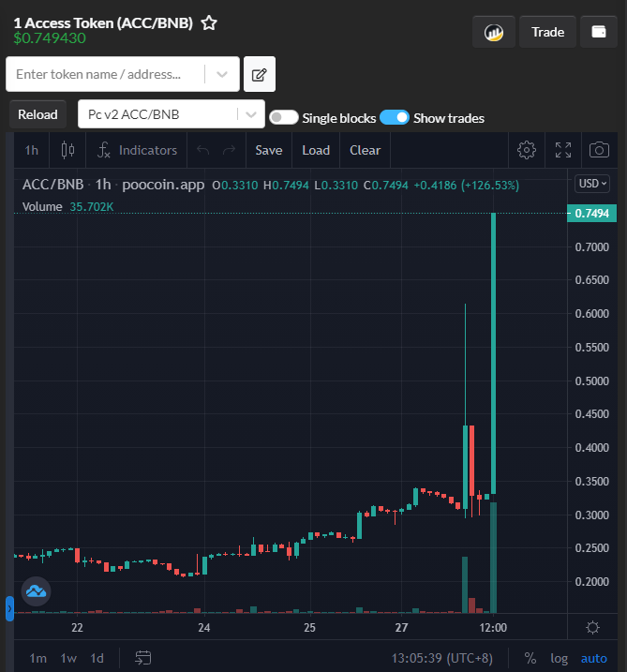This screenshot has height=672, width=627.
Task: Click the ACC/BNB chart symbol title
Action: click(52, 185)
